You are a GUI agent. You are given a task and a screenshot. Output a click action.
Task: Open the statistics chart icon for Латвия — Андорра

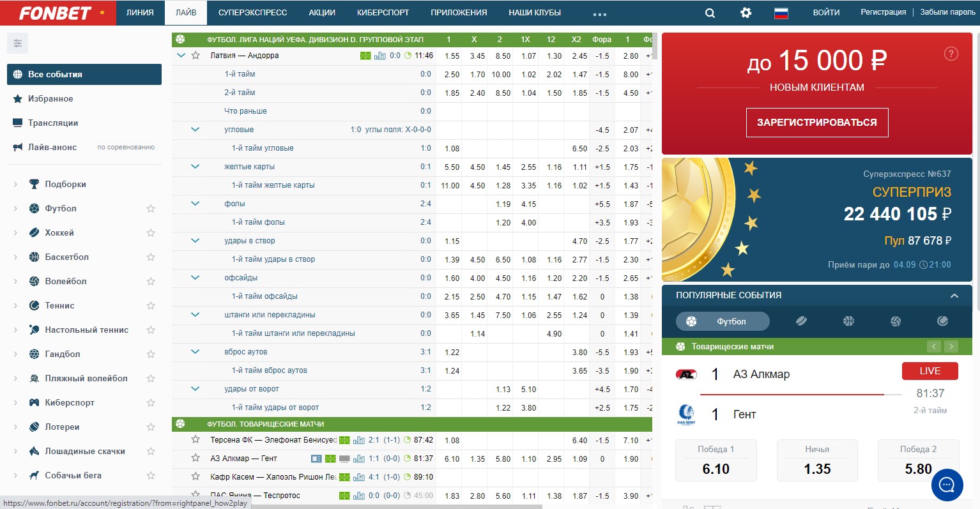pos(379,56)
